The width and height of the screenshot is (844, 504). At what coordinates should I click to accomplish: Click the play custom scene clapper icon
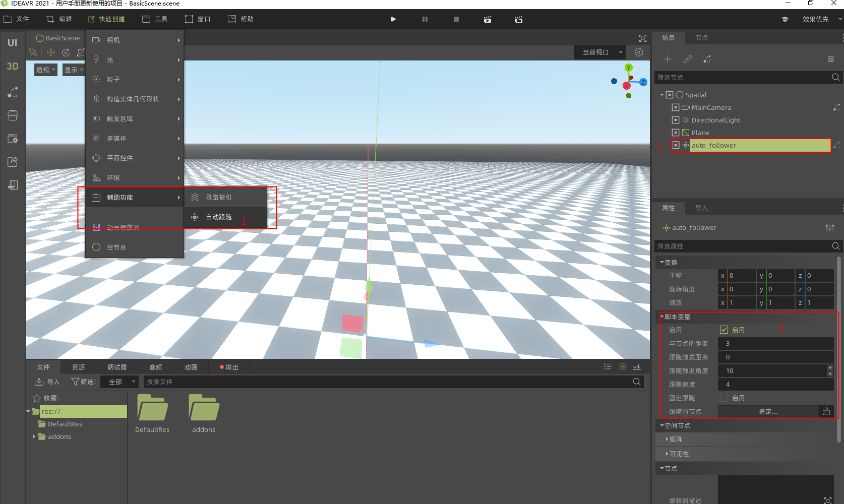pyautogui.click(x=519, y=19)
